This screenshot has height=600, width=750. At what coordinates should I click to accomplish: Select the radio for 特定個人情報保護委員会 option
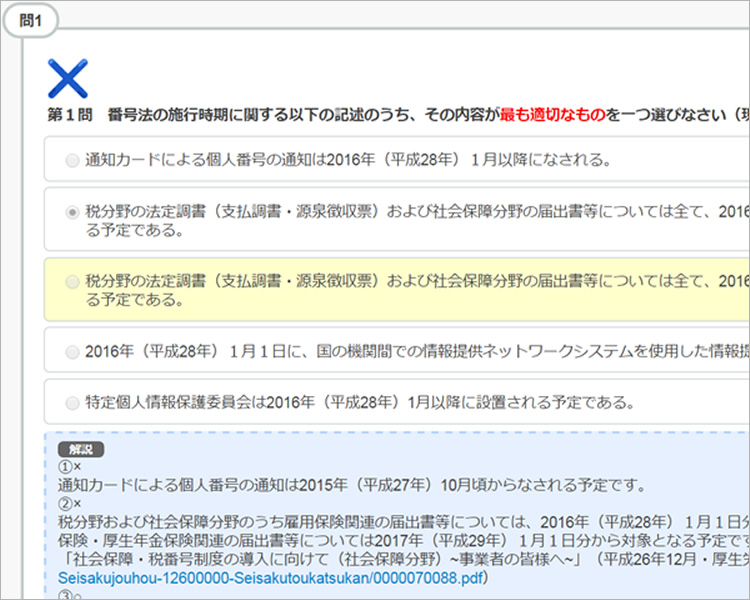click(72, 403)
